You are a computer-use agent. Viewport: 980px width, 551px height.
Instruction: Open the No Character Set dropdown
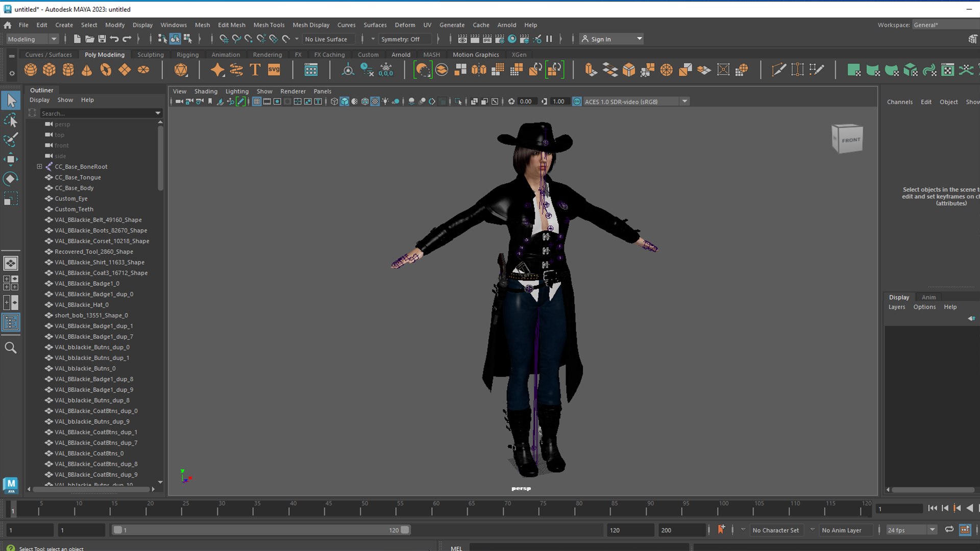pyautogui.click(x=776, y=530)
